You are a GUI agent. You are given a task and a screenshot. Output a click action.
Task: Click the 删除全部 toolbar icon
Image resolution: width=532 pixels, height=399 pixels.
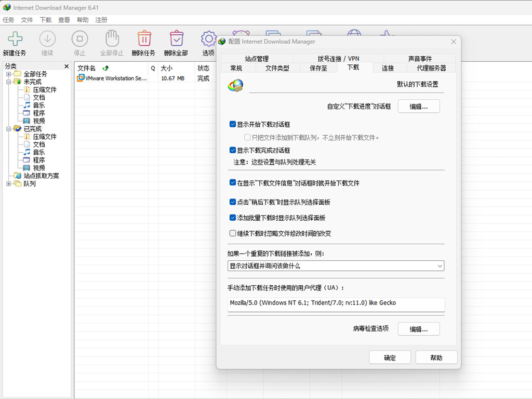176,39
